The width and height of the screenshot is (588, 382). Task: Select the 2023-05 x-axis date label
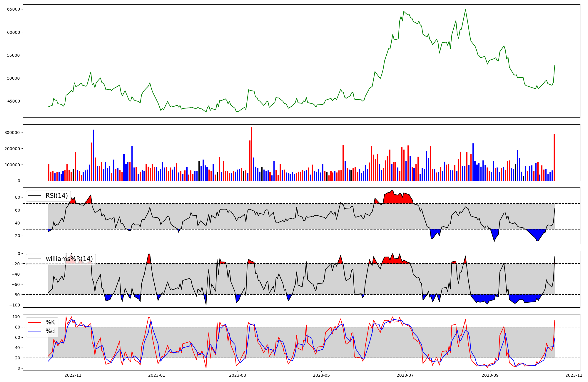pyautogui.click(x=321, y=375)
